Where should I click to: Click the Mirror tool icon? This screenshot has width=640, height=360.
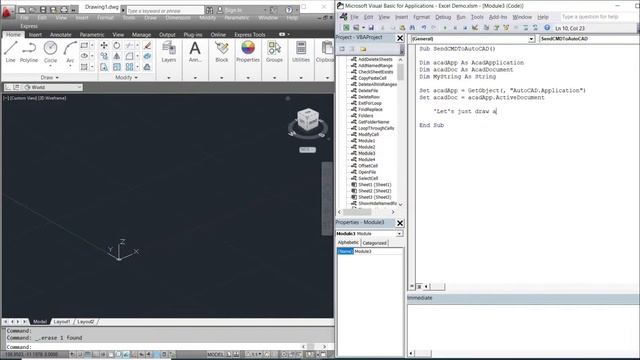117,56
